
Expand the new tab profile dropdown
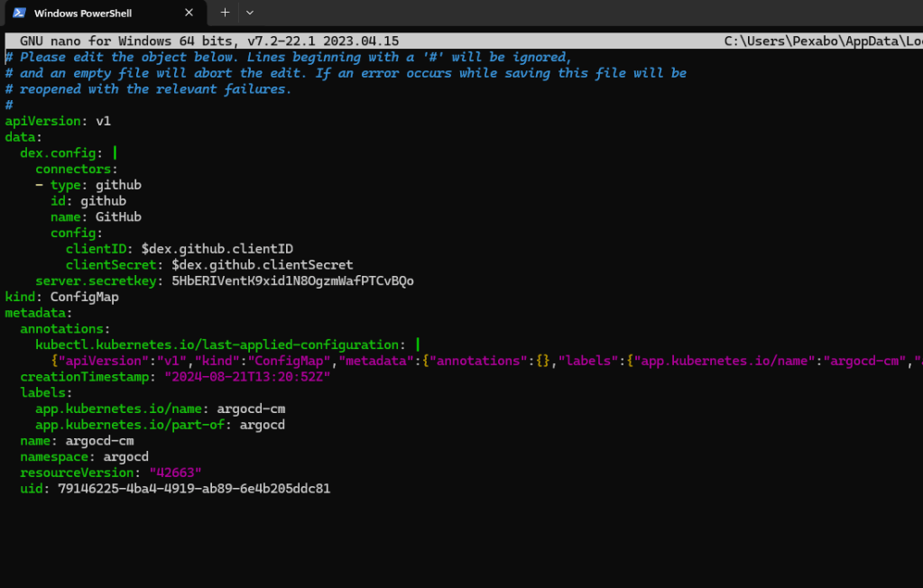tap(250, 13)
